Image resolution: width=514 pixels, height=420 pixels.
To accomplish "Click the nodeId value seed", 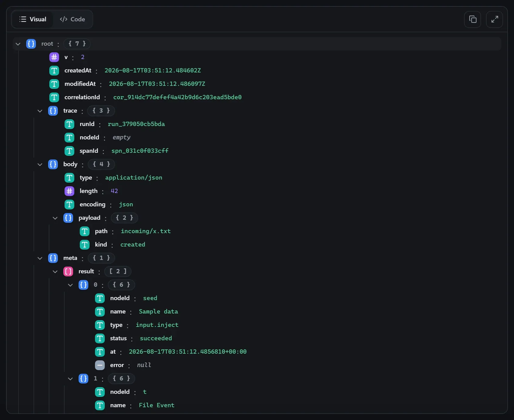I will (150, 298).
